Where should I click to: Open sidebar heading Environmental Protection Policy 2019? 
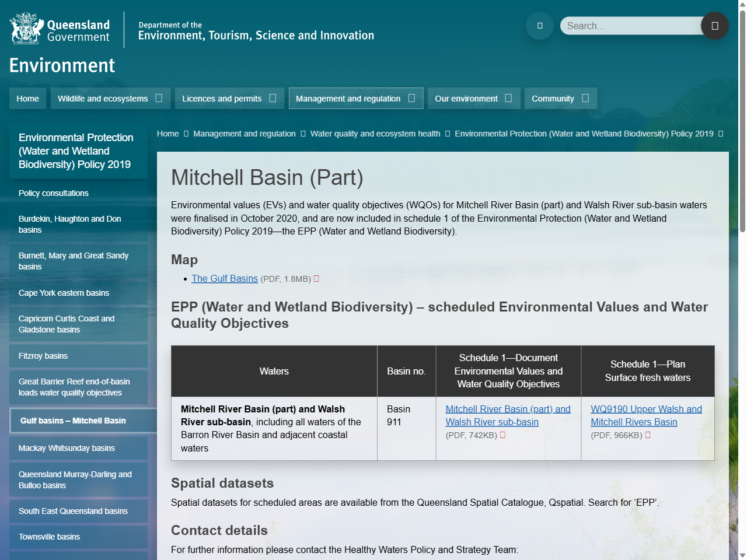point(78,151)
